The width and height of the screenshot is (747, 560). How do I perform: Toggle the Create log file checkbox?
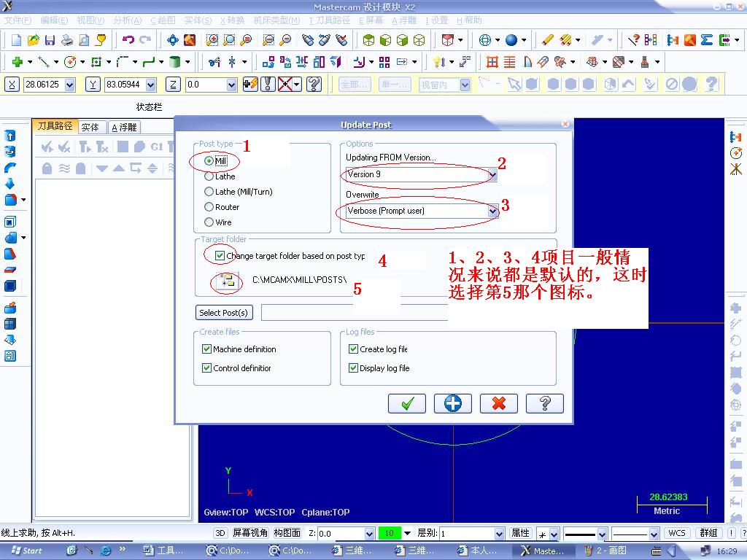click(354, 349)
